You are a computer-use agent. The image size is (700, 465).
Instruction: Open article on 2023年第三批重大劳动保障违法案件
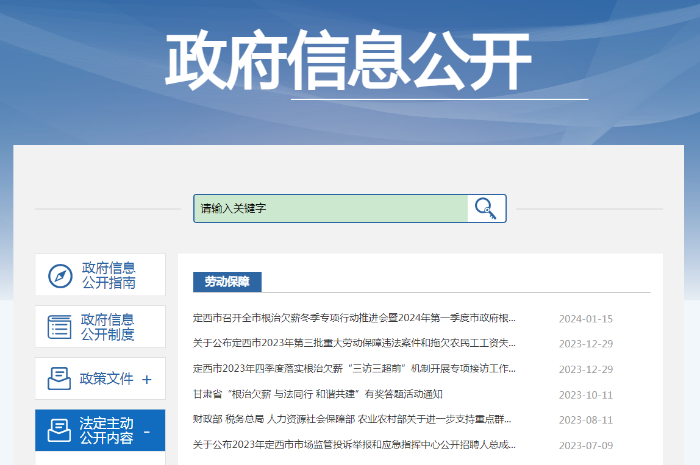click(x=354, y=344)
